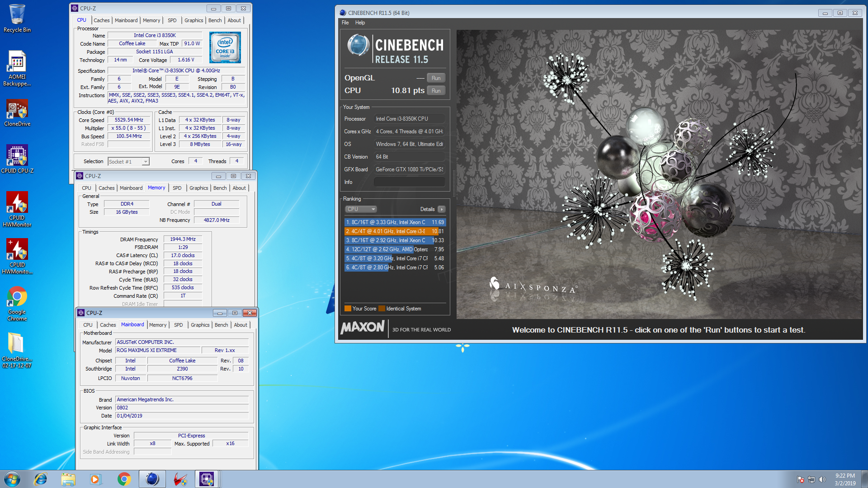Launch CPUID HWMonitor desktop shortcut

click(17, 209)
